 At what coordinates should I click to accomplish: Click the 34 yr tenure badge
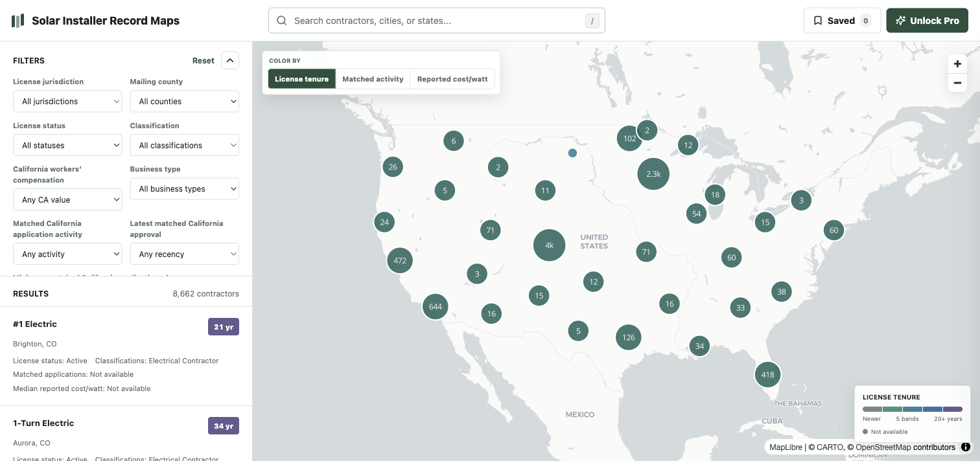pos(224,426)
